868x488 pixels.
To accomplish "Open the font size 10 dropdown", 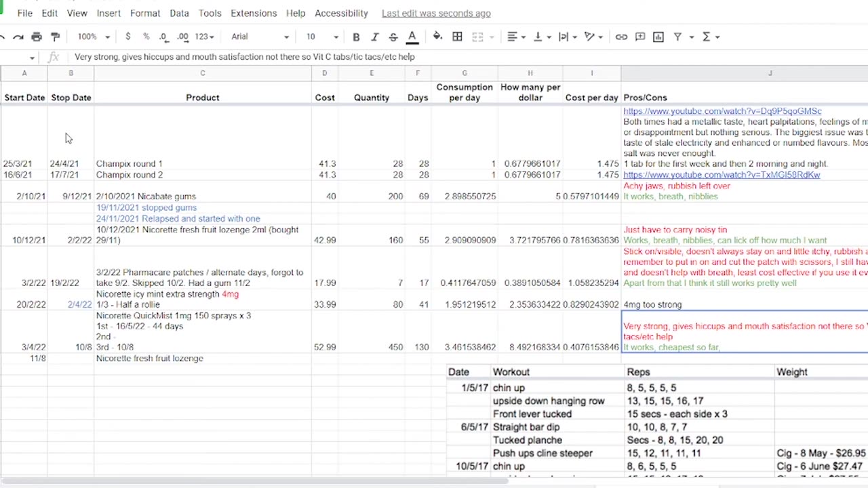I will coord(321,37).
